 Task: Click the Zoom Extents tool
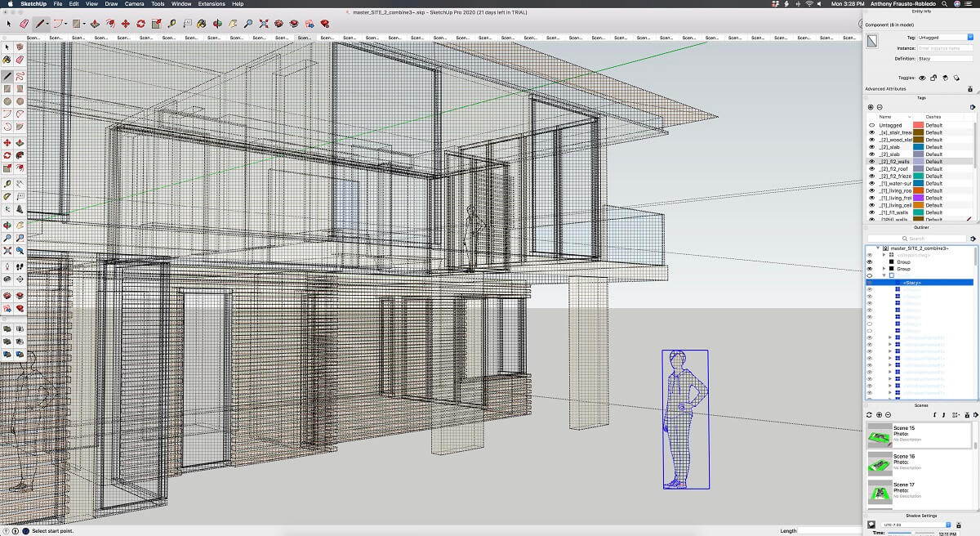pos(264,24)
